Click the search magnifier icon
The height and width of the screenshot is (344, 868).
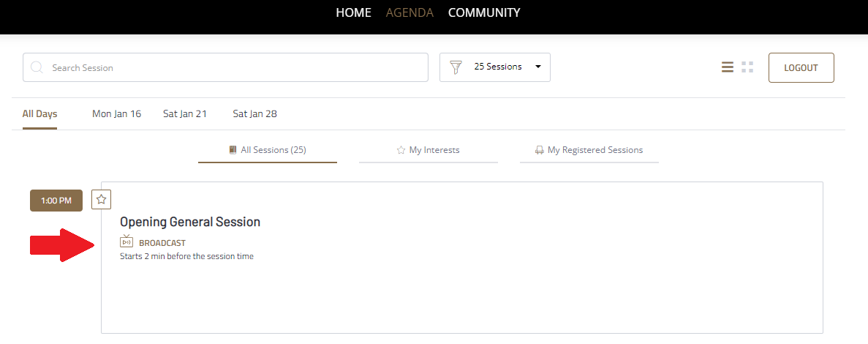click(x=37, y=67)
